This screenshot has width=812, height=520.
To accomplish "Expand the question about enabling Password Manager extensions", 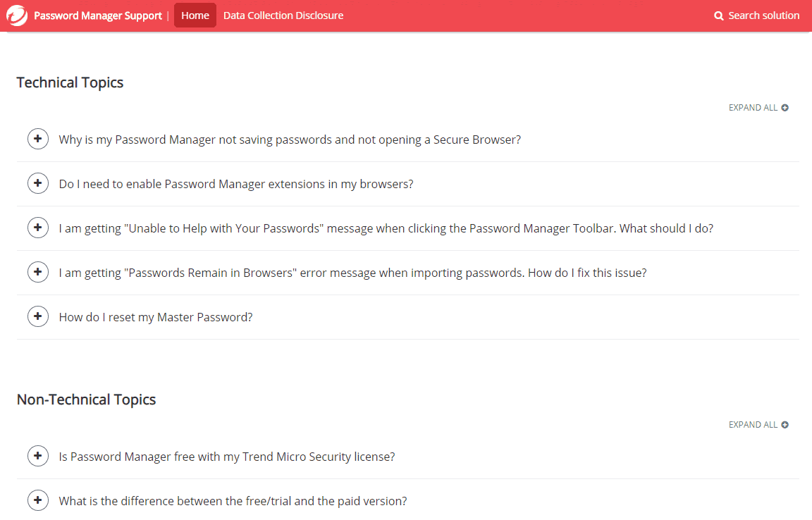I will click(235, 183).
